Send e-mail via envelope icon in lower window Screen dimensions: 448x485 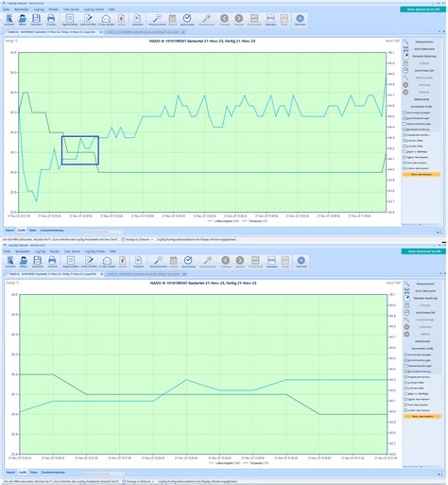(107, 262)
